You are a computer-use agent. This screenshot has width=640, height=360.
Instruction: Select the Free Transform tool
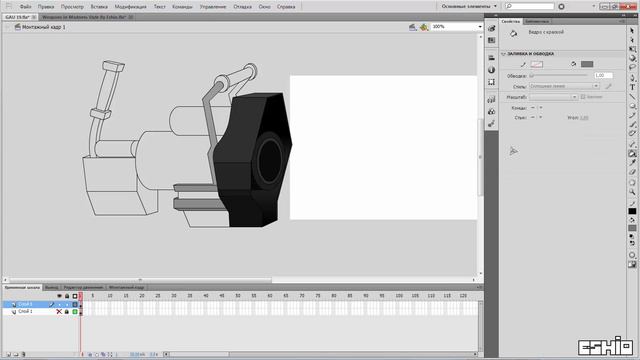(x=632, y=49)
